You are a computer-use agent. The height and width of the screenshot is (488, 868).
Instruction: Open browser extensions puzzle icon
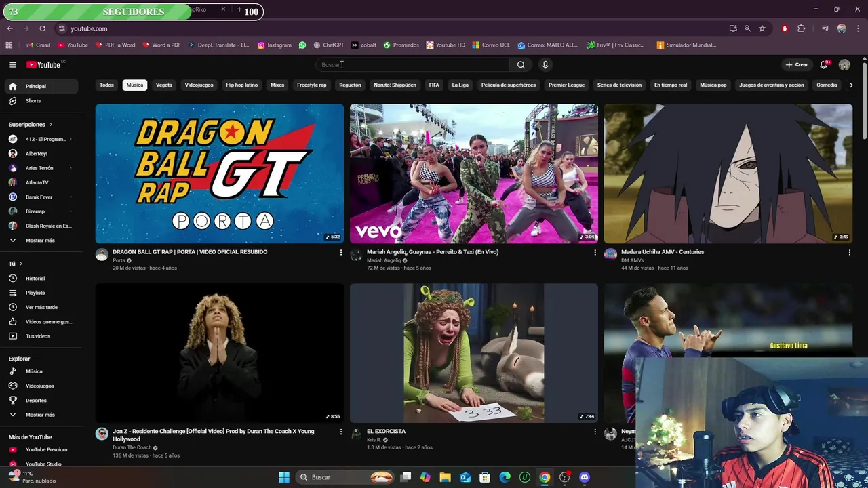click(x=802, y=28)
